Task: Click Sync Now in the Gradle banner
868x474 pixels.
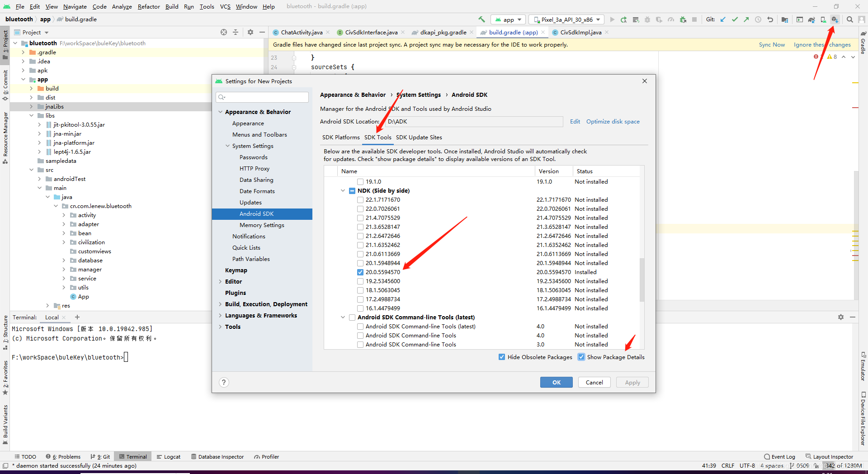Action: [x=772, y=44]
